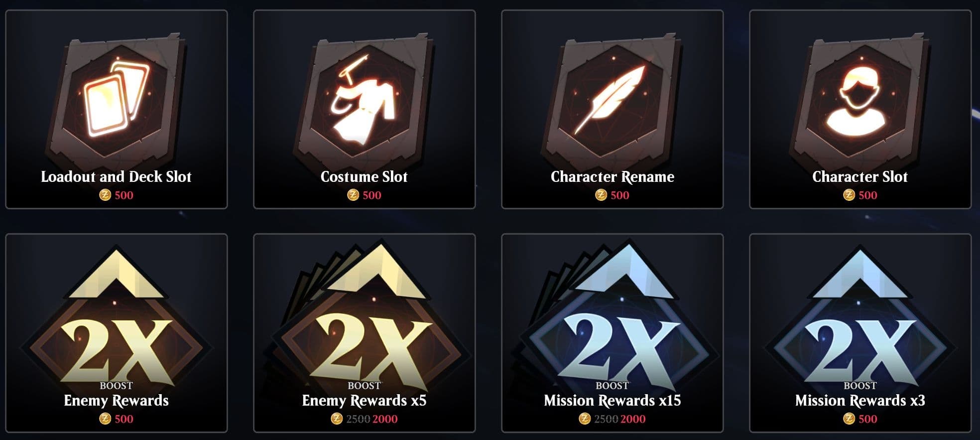Image resolution: width=980 pixels, height=440 pixels.
Task: Click the Character Slot label
Action: (x=860, y=177)
